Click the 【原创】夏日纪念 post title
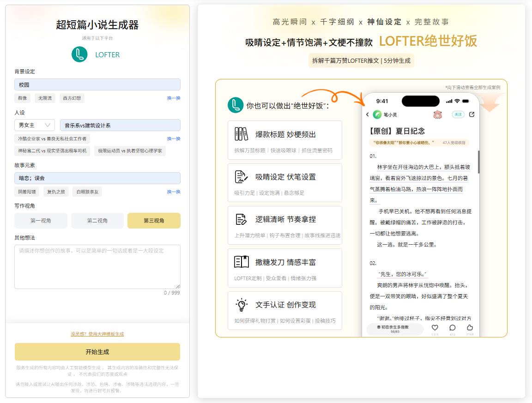The height and width of the screenshot is (403, 532). [x=397, y=131]
